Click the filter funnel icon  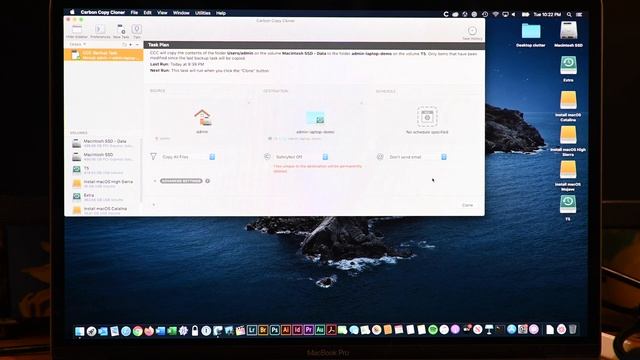[153, 156]
